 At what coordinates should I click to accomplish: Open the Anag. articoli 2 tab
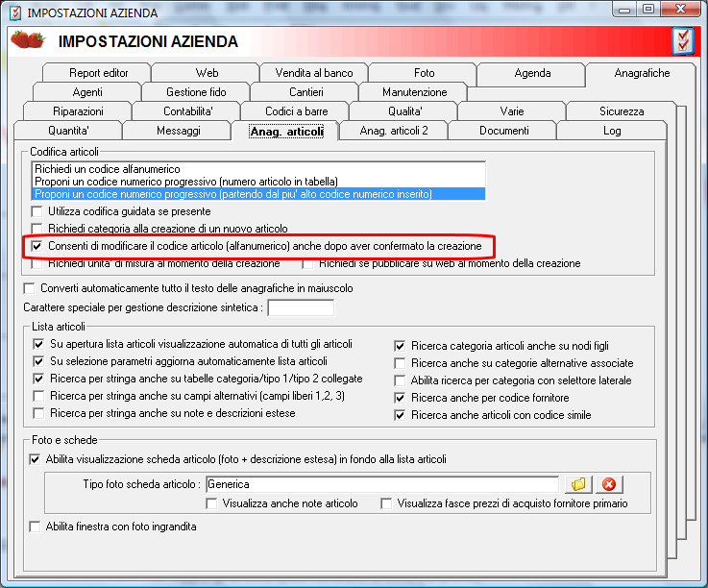(x=394, y=131)
